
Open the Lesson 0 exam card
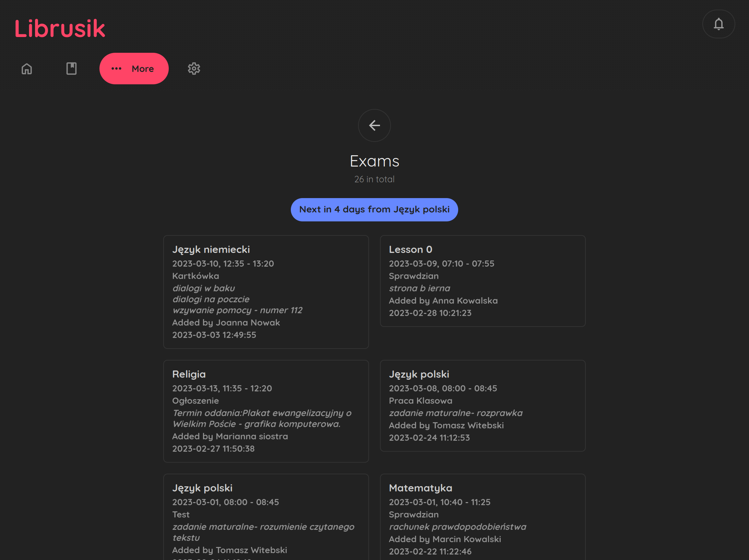coord(483,281)
